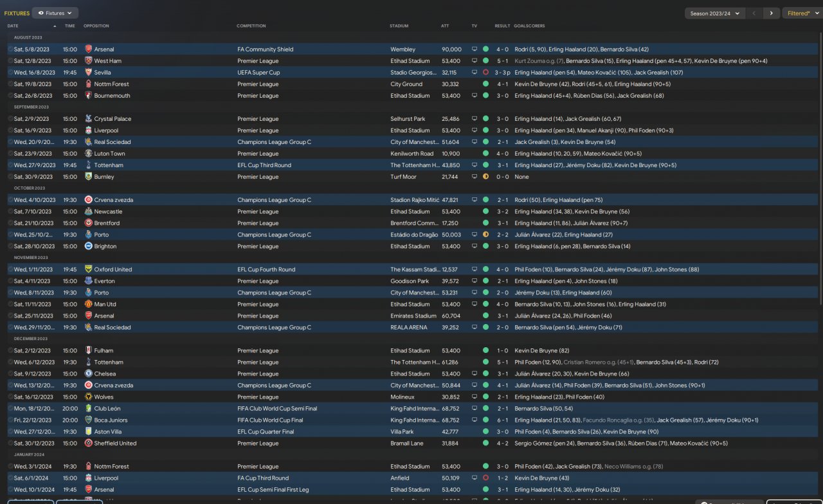823x504 pixels.
Task: Tick the selection circle for the Crystal Palace fixture
Action: tap(10, 118)
